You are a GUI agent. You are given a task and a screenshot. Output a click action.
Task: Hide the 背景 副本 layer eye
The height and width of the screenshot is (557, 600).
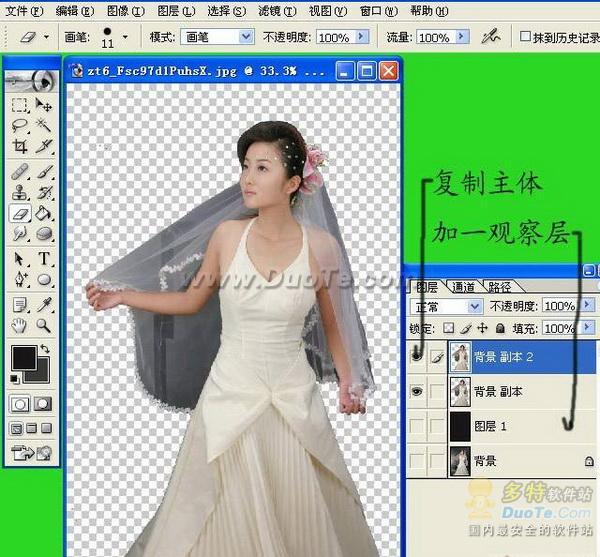[x=416, y=391]
